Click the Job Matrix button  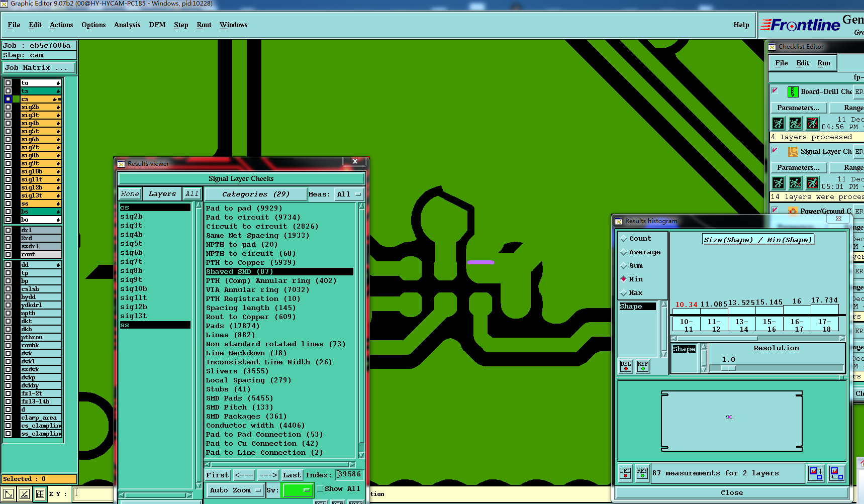coord(39,67)
